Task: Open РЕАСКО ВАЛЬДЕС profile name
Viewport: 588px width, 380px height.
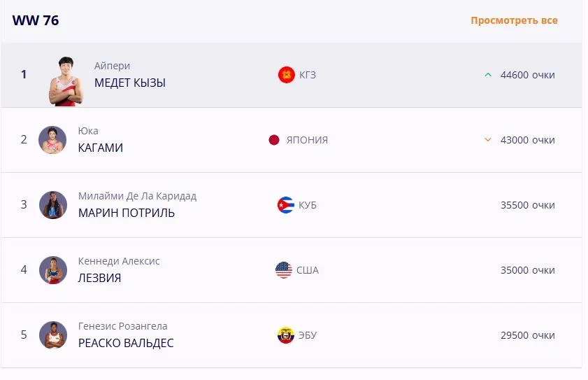Action: click(126, 343)
